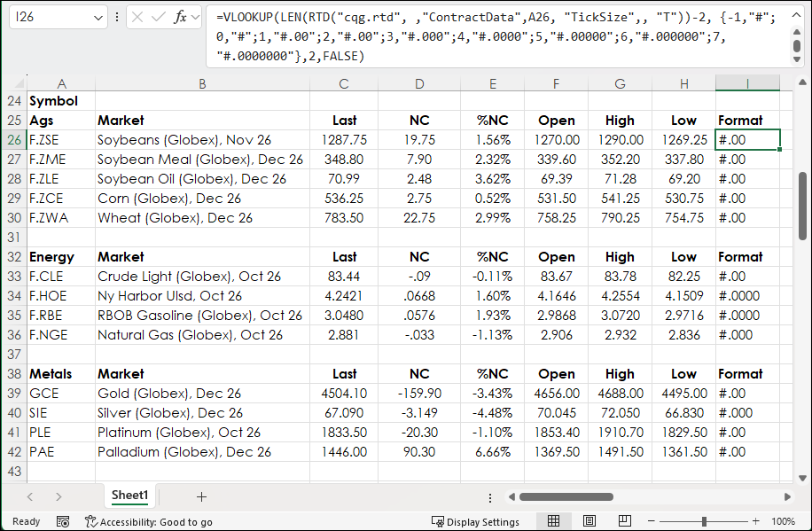Select Gold (Globex), Dec 26 cell
812x531 pixels.
tap(202, 394)
